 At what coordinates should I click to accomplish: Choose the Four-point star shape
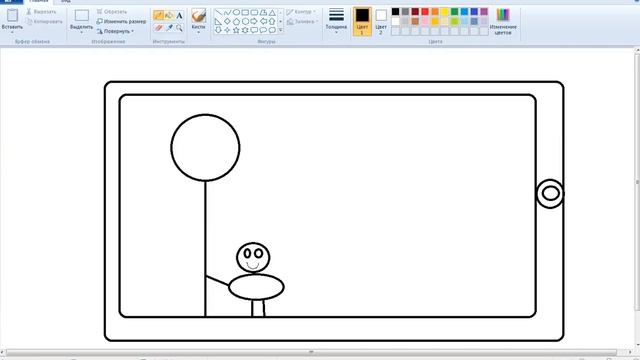(x=227, y=30)
